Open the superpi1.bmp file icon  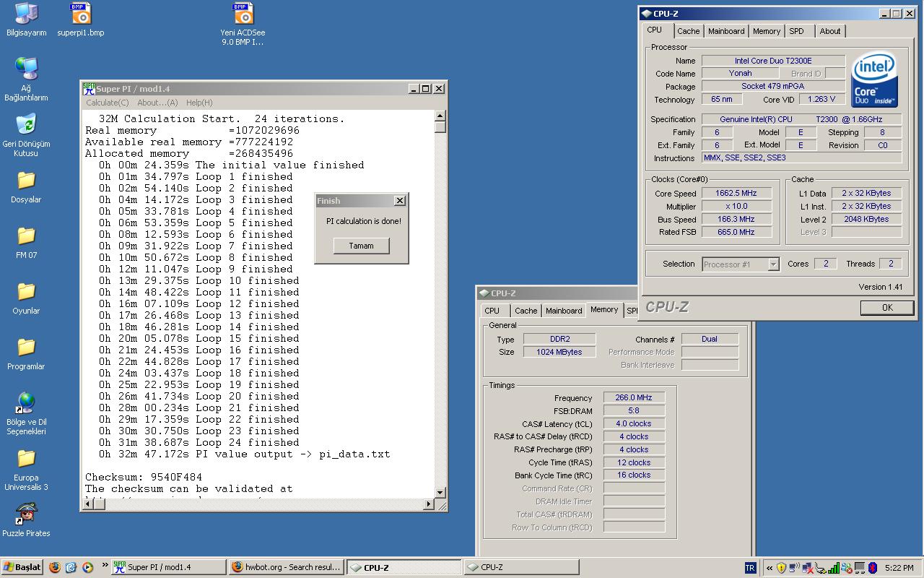pyautogui.click(x=80, y=20)
